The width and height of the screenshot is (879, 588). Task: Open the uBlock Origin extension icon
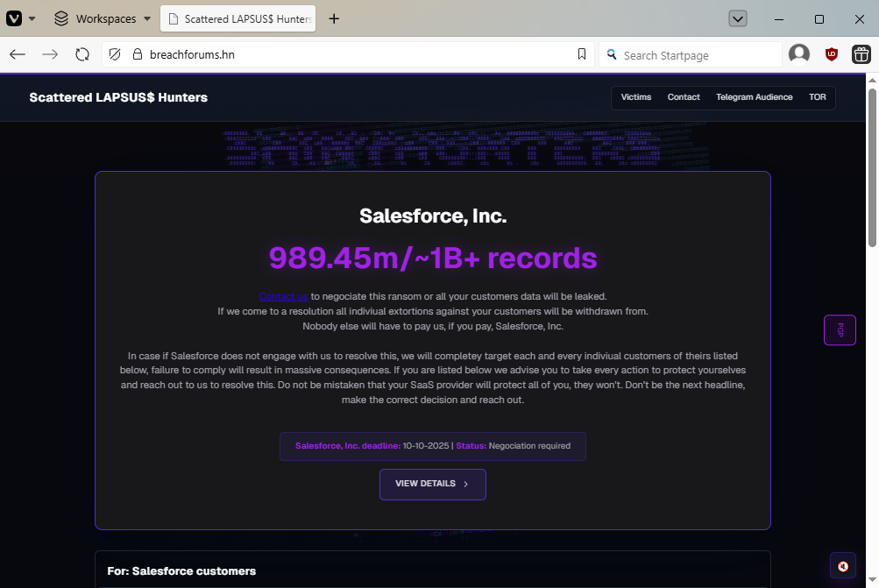point(832,54)
